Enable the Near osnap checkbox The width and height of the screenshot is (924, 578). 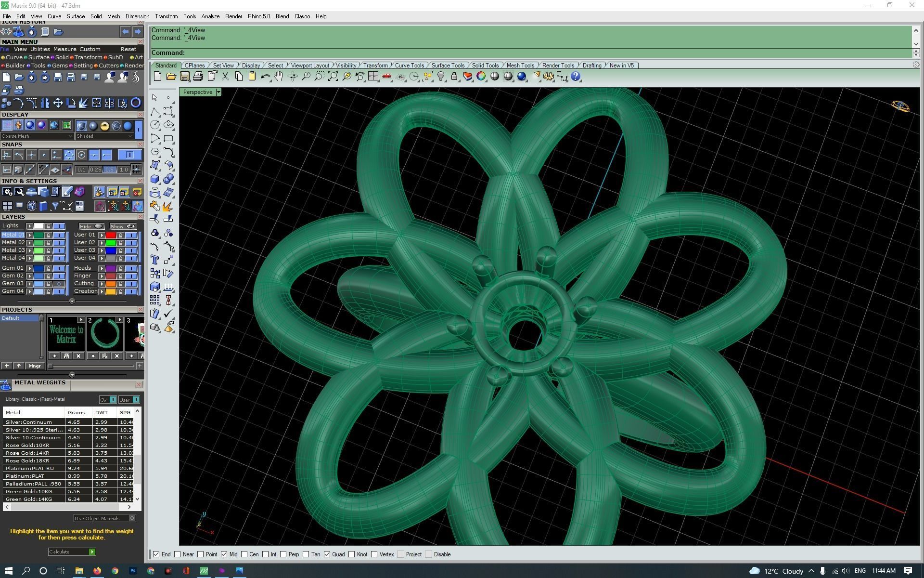click(x=178, y=554)
